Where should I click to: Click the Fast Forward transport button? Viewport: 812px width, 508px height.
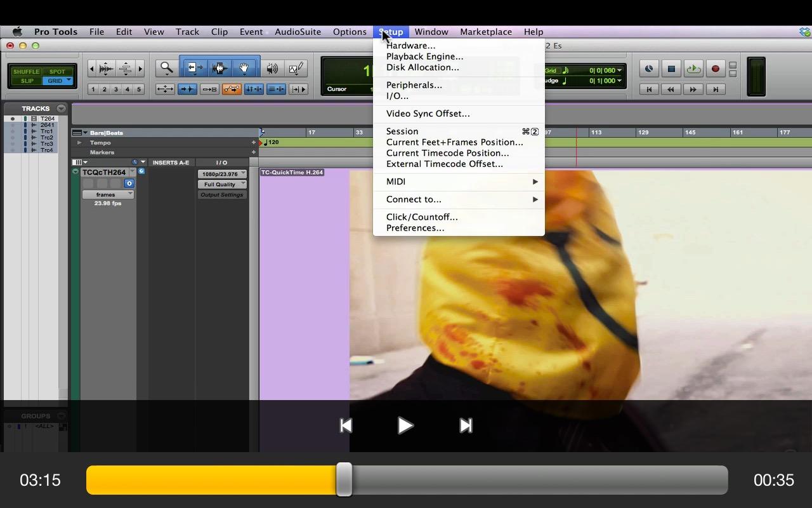(693, 90)
